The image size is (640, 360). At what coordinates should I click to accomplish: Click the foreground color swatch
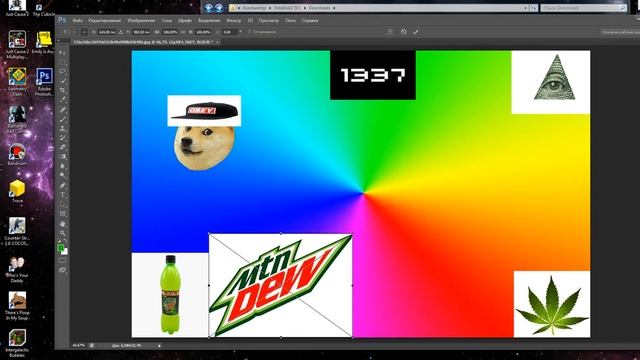(60, 248)
